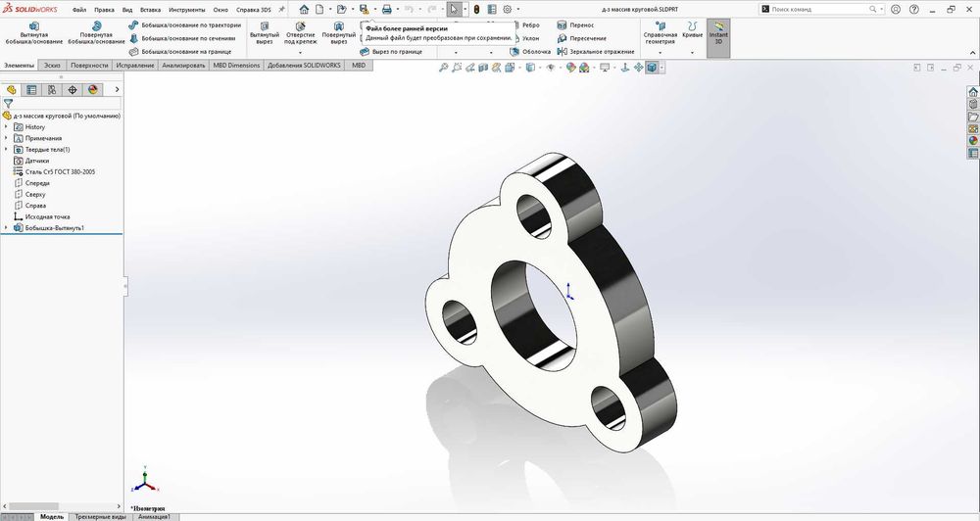
Task: Toggle the Hide/Show Items eye icon
Action: tap(551, 68)
